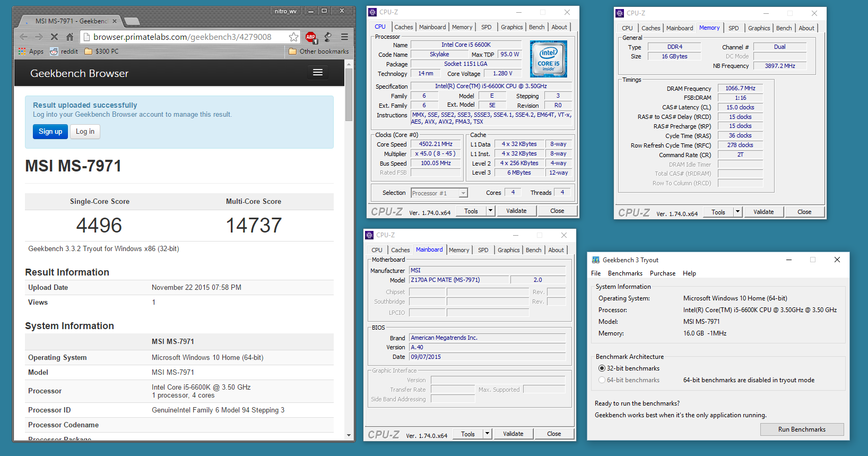
Task: Open Bench tab in the CPU-Z CPU window
Action: click(537, 27)
